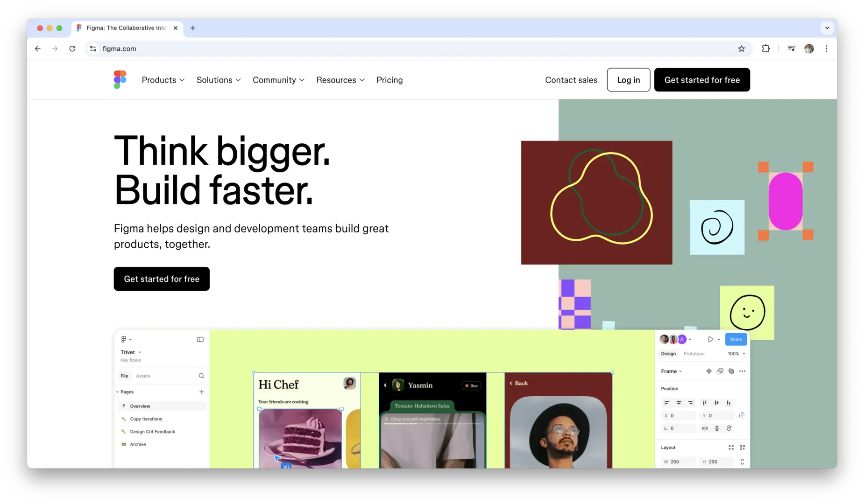Click the Chrome profile avatar
The image size is (864, 504).
coord(809,49)
